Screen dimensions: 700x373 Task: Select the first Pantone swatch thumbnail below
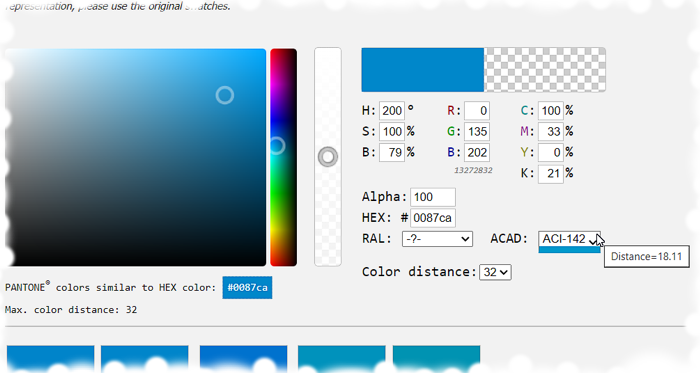click(x=50, y=358)
